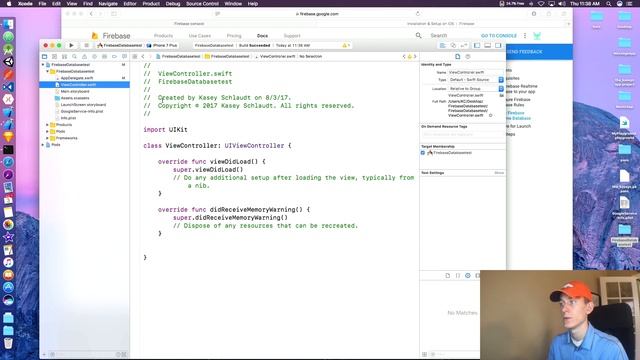Choose the iPhone 7 Plus destination
The image size is (640, 360).
point(162,45)
